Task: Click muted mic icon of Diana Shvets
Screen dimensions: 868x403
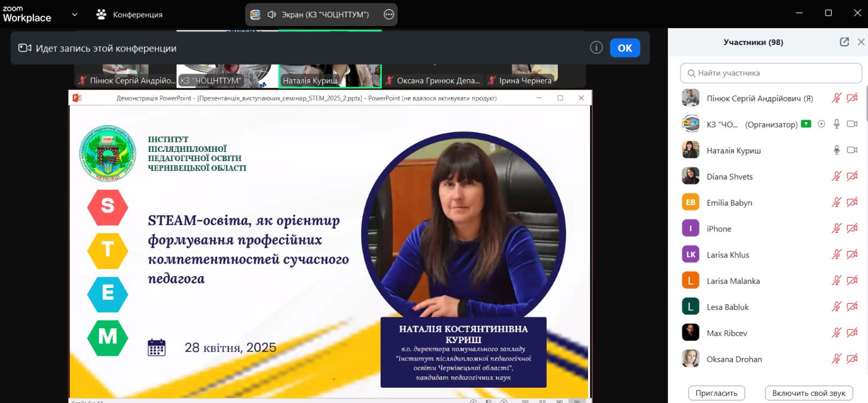Action: click(837, 176)
